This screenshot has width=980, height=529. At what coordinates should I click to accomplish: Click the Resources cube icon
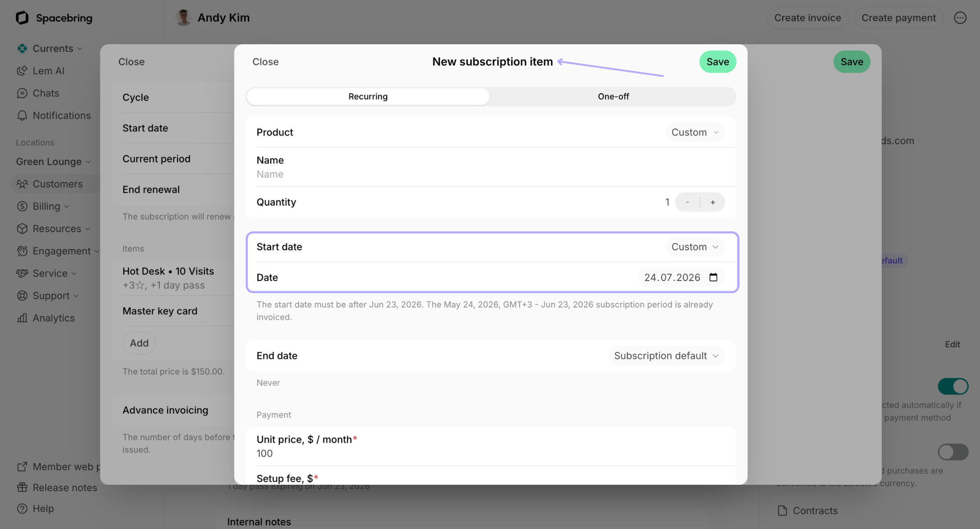(22, 229)
